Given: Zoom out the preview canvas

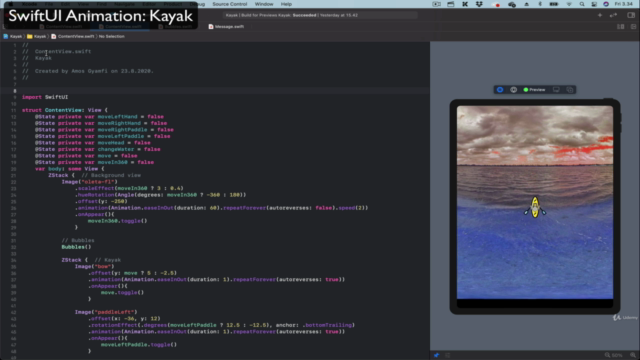Looking at the screenshot, I should [x=607, y=355].
